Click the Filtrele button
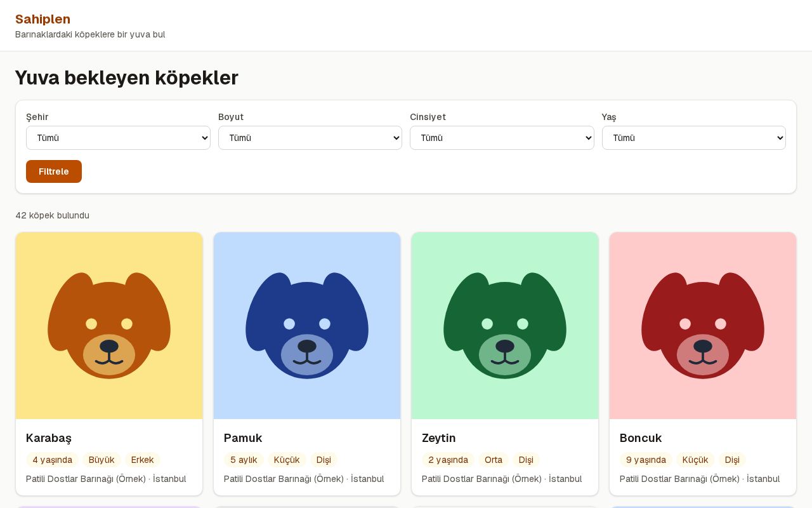 tap(54, 171)
